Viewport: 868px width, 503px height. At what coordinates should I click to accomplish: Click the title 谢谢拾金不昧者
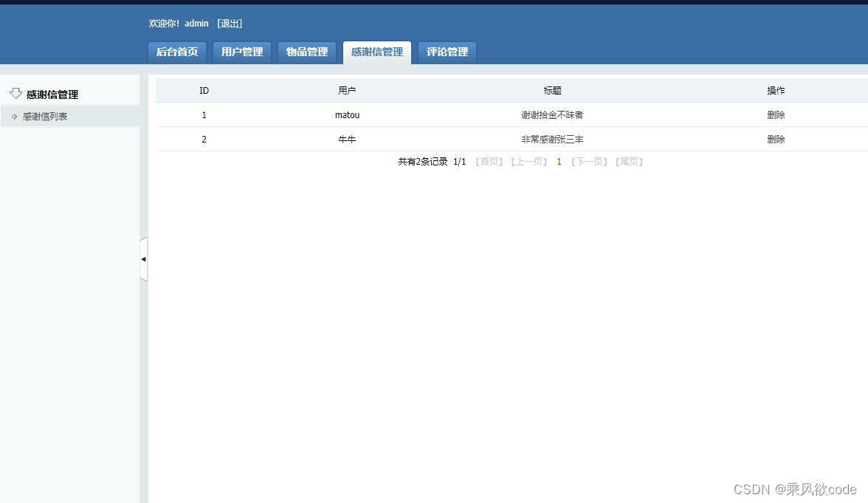552,114
